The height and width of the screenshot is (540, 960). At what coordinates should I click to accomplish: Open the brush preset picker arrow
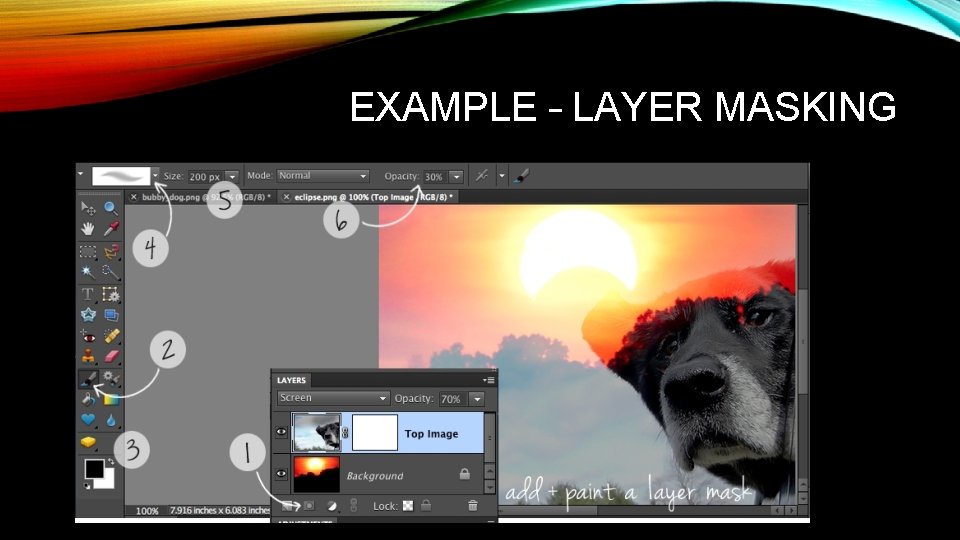point(156,176)
